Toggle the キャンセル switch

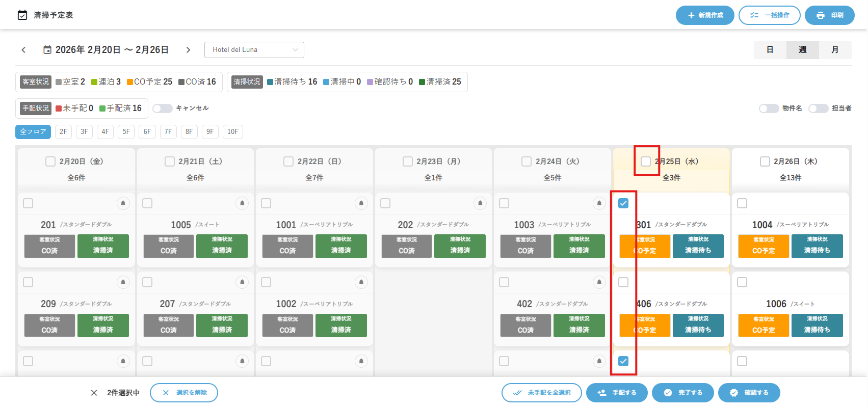point(162,108)
